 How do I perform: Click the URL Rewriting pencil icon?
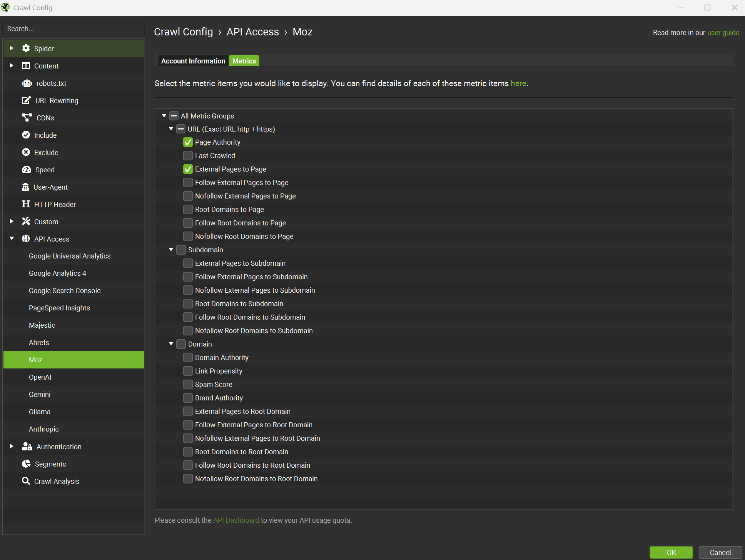click(26, 100)
